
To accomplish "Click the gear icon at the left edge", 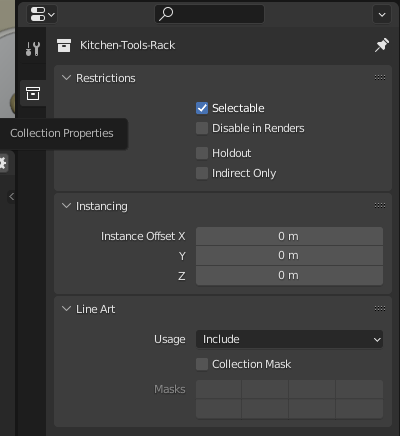I will (3, 163).
